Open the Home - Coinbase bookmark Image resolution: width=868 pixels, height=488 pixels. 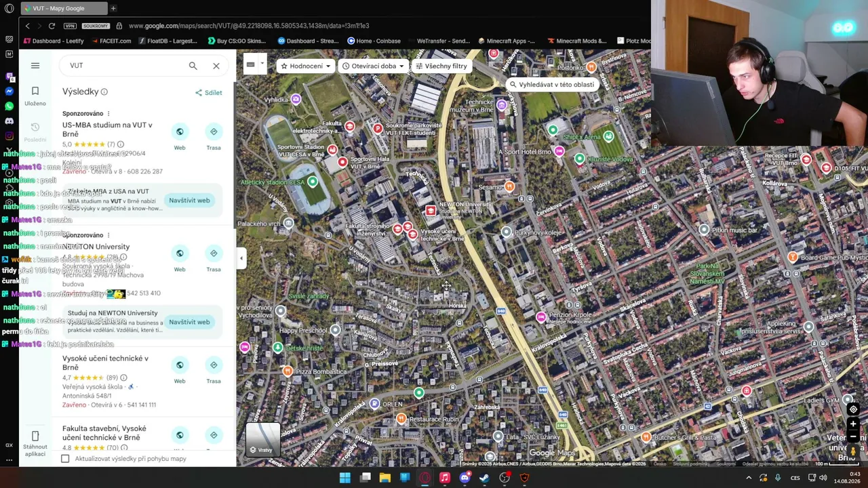click(374, 41)
